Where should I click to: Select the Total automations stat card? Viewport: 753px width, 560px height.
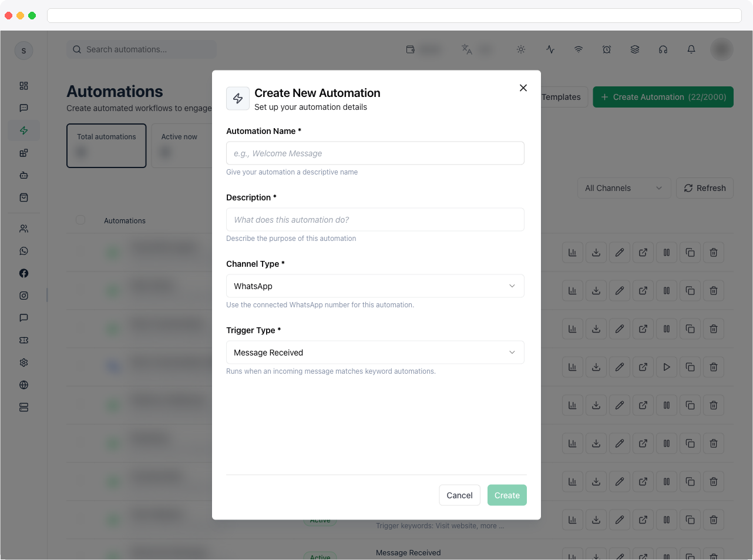106,146
